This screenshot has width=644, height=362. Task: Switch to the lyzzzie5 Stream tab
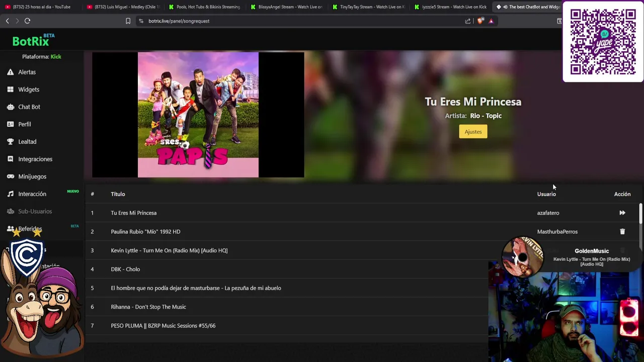[450, 7]
